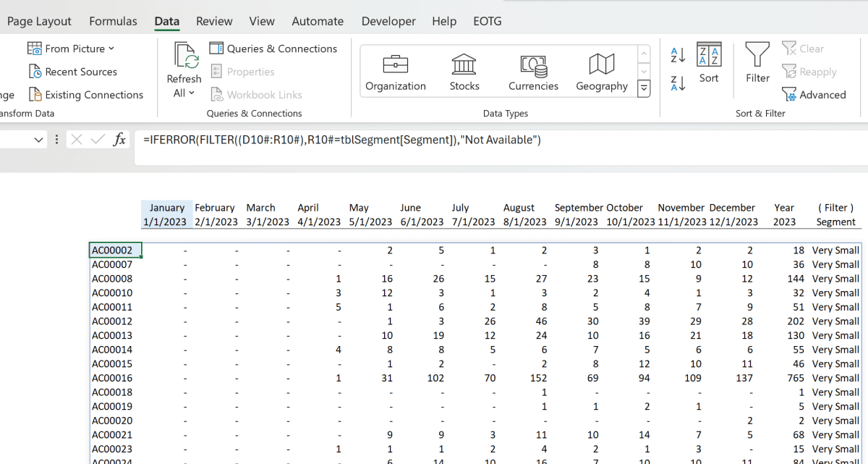Expand the From Picture dropdown

[112, 48]
